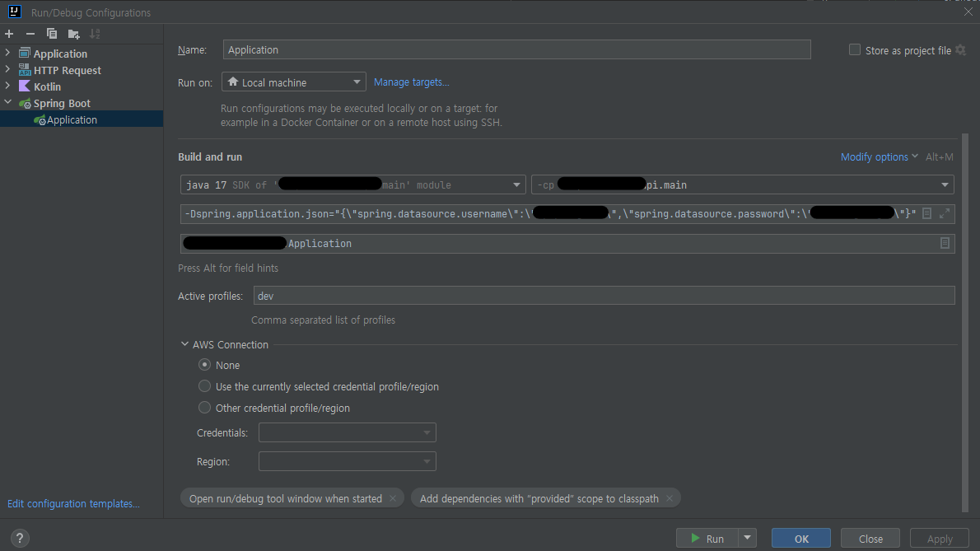
Task: Focus the Name input field
Action: pos(517,50)
